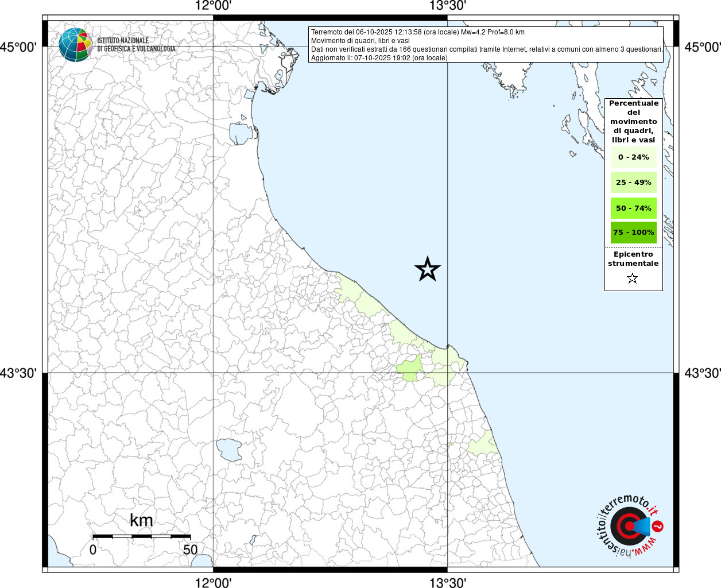Click the left 45°00' latitude label

pyautogui.click(x=18, y=47)
